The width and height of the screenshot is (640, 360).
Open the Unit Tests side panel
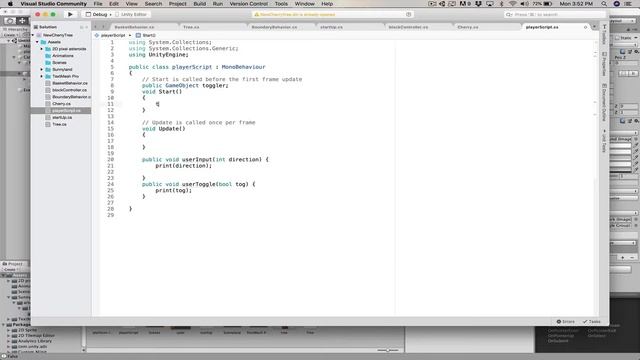point(604,141)
